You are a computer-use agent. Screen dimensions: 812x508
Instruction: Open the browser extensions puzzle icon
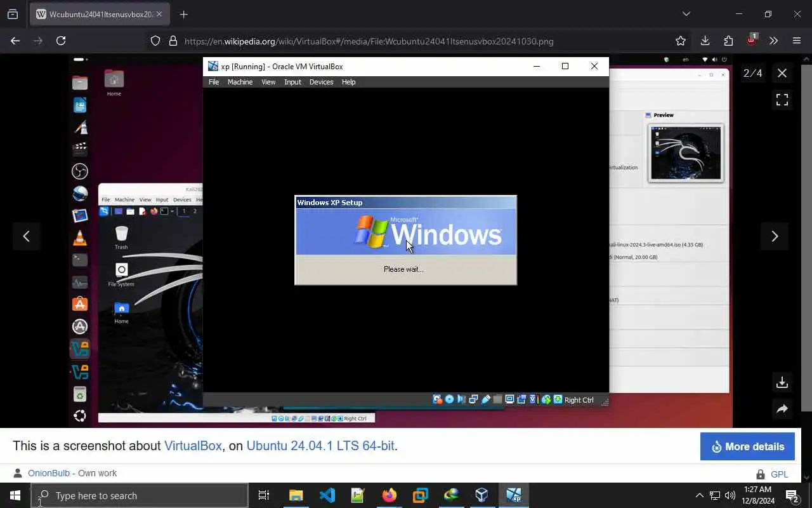click(x=728, y=41)
